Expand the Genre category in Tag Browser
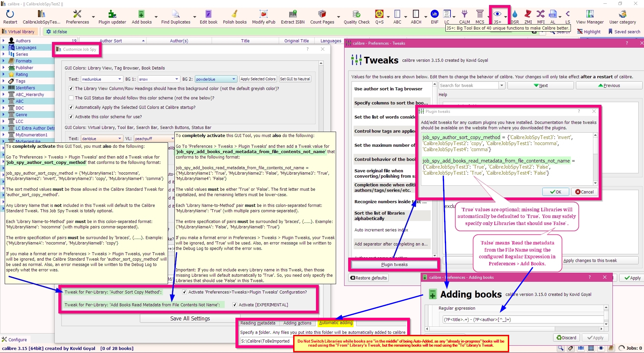644x353 pixels. [x=3, y=115]
